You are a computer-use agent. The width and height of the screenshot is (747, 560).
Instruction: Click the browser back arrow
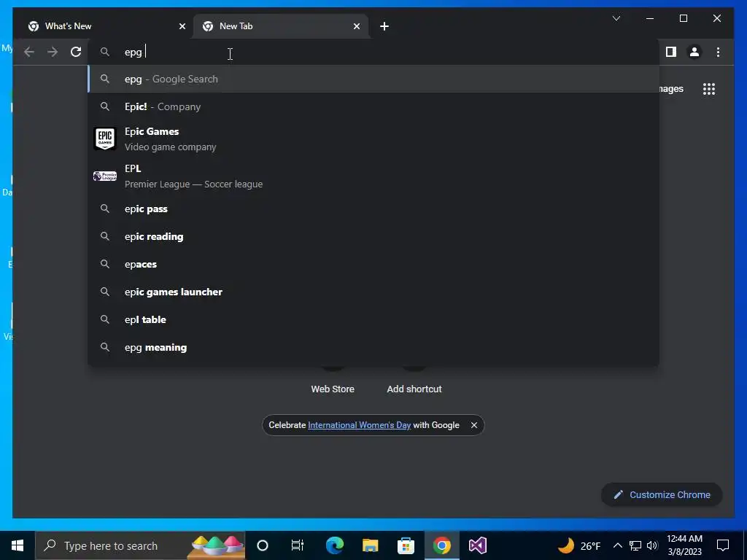pos(29,52)
